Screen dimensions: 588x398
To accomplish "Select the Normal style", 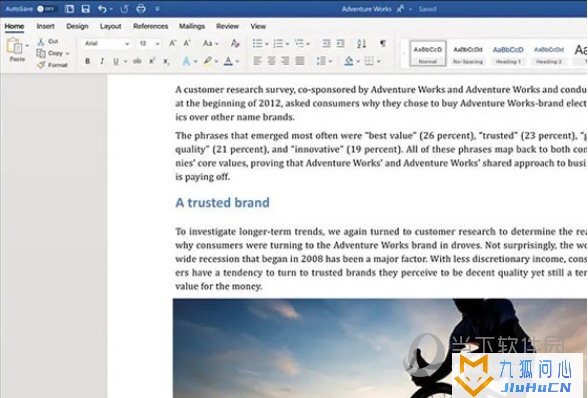I will pyautogui.click(x=428, y=54).
